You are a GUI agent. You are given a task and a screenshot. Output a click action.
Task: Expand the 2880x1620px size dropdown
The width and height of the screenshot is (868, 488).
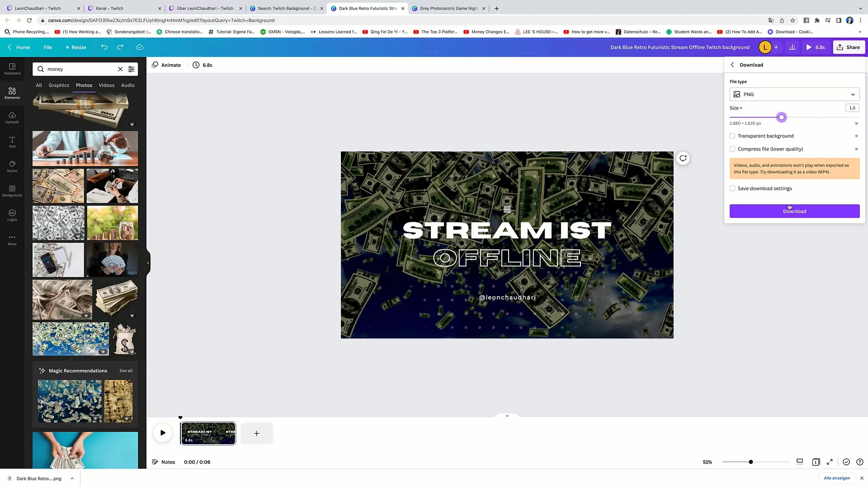pyautogui.click(x=856, y=123)
